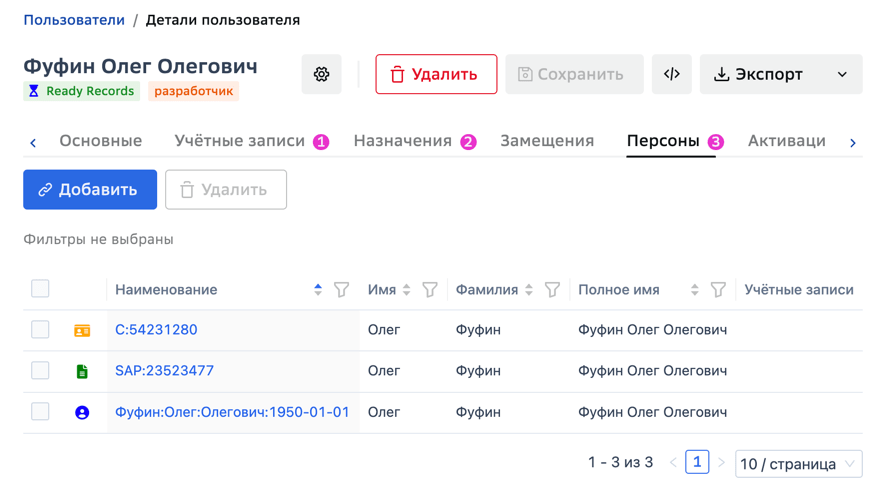
Task: Click the pagination previous page arrow
Action: click(673, 463)
